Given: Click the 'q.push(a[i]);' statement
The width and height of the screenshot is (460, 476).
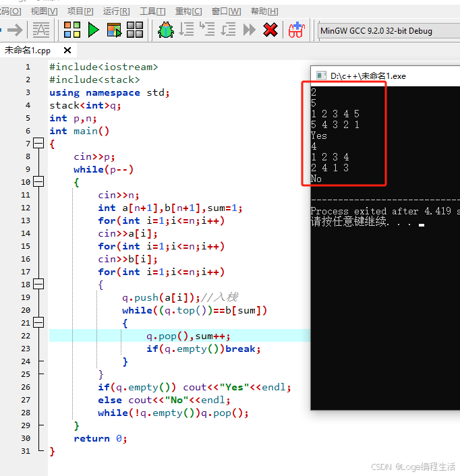Looking at the screenshot, I should (161, 297).
